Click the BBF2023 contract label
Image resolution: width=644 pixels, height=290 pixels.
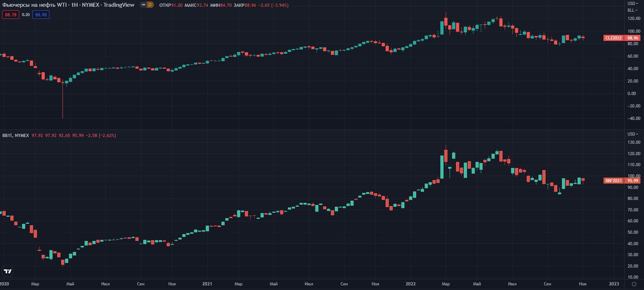[x=613, y=180]
